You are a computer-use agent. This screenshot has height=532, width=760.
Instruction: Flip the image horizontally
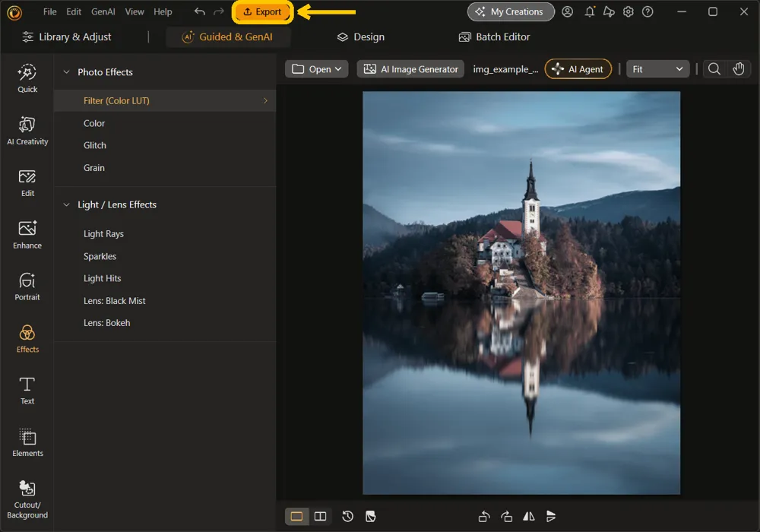click(529, 517)
